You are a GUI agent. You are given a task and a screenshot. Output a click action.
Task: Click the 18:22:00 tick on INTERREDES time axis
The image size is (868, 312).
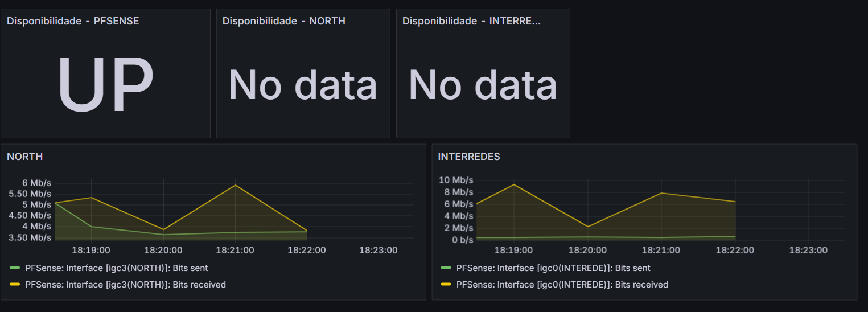pos(735,250)
